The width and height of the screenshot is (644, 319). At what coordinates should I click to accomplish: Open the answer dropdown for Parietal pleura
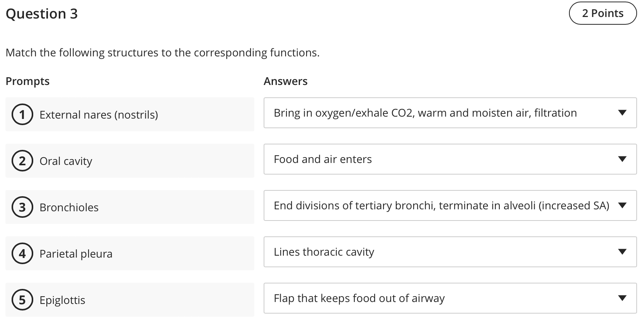click(450, 252)
